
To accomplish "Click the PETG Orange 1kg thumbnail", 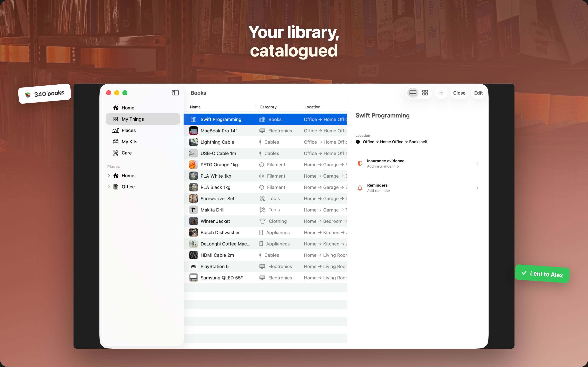I will point(193,165).
